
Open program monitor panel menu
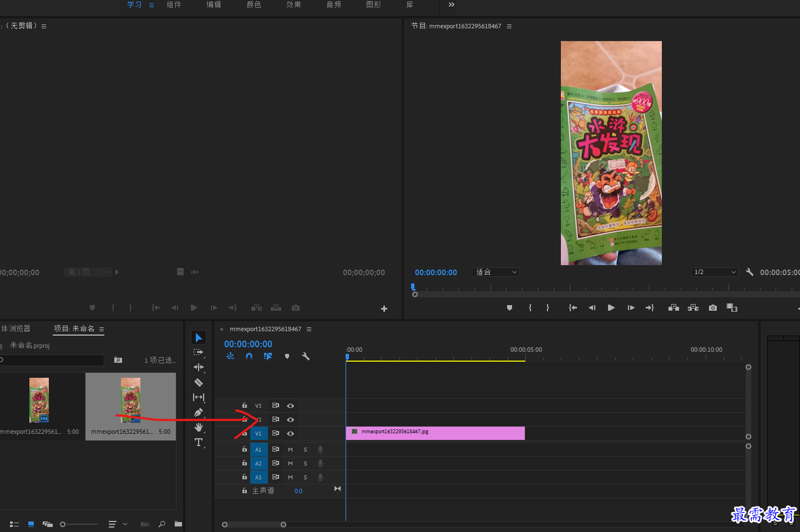(509, 26)
